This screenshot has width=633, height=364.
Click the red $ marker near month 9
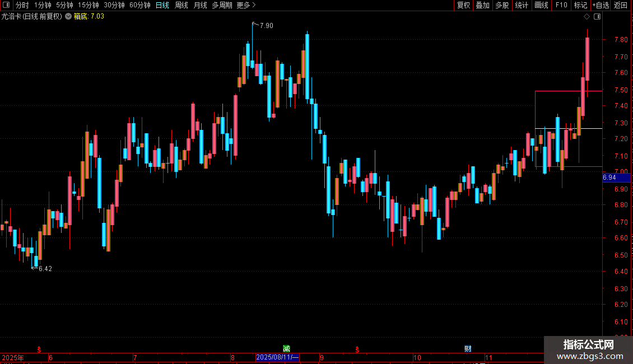coord(357,349)
